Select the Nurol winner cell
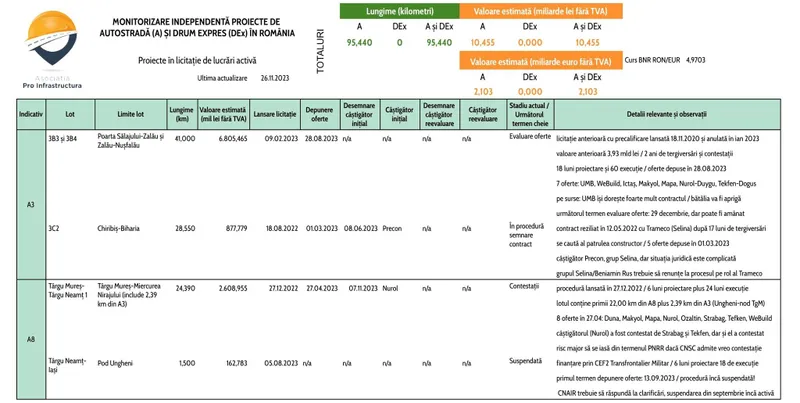 click(x=391, y=287)
